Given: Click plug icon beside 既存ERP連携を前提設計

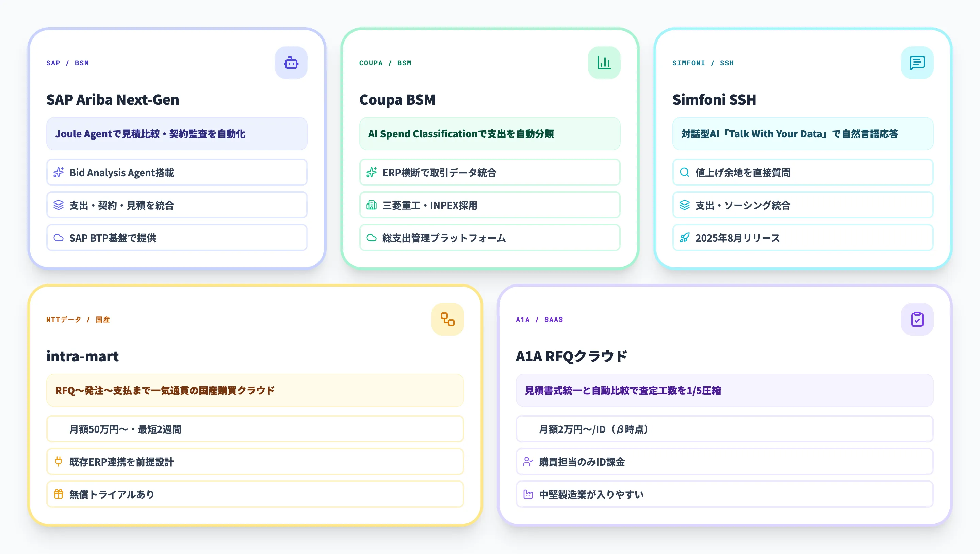Looking at the screenshot, I should (59, 461).
